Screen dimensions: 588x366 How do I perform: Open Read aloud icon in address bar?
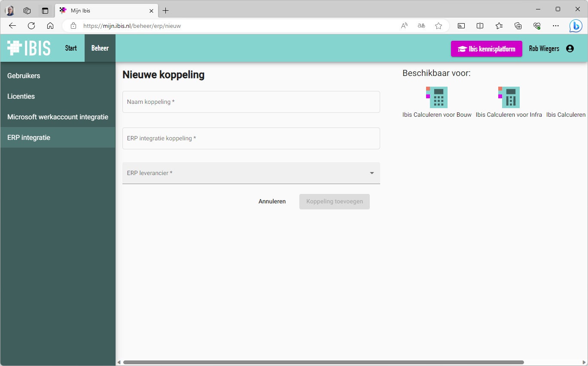[404, 26]
